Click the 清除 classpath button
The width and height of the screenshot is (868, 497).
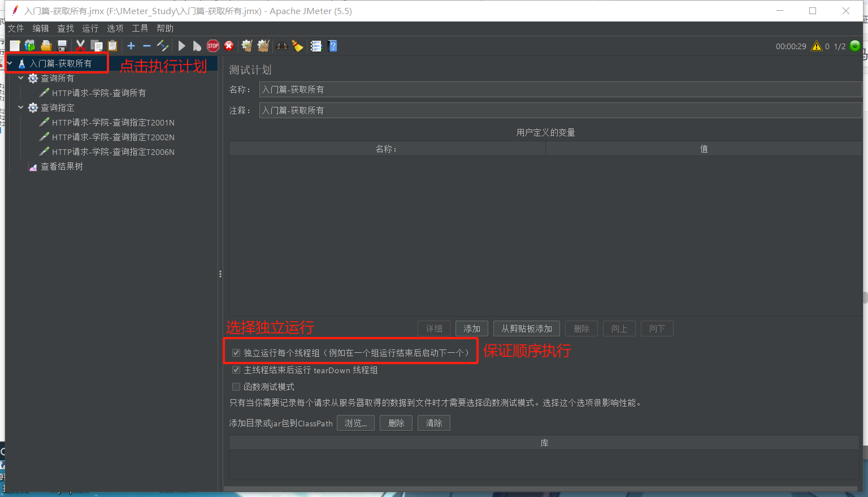pos(434,423)
